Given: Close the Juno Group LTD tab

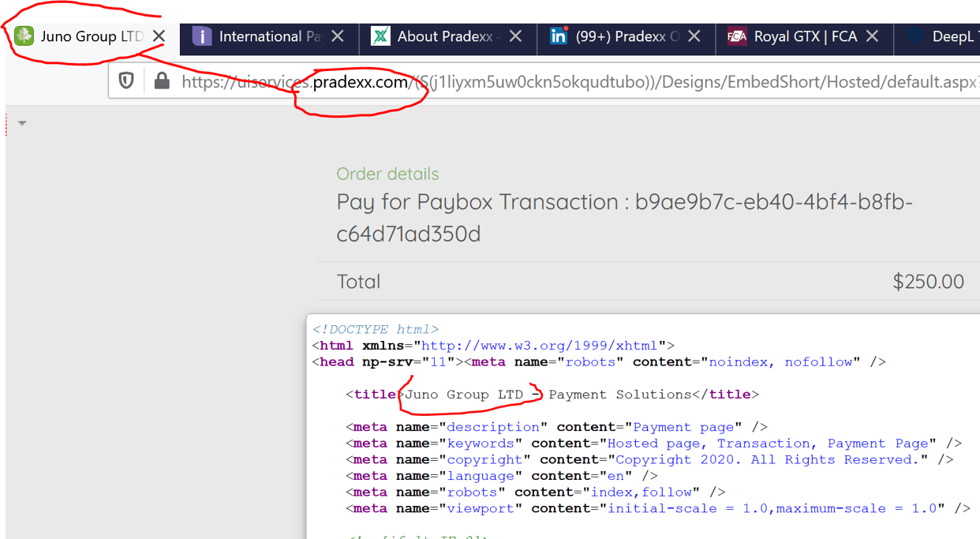Looking at the screenshot, I should point(159,36).
